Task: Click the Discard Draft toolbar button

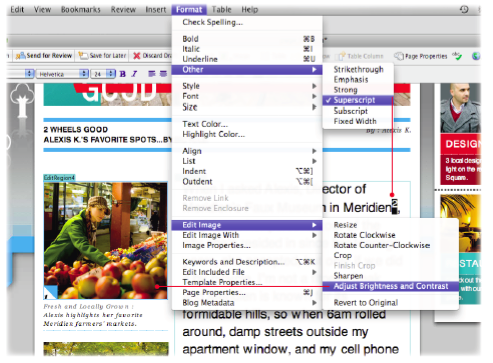Action: (152, 56)
